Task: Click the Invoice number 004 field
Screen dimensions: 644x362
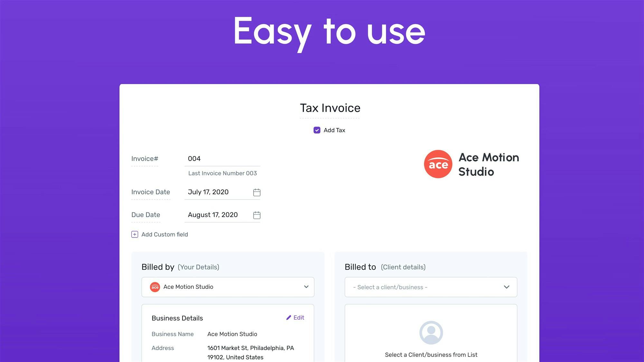Action: tap(219, 159)
